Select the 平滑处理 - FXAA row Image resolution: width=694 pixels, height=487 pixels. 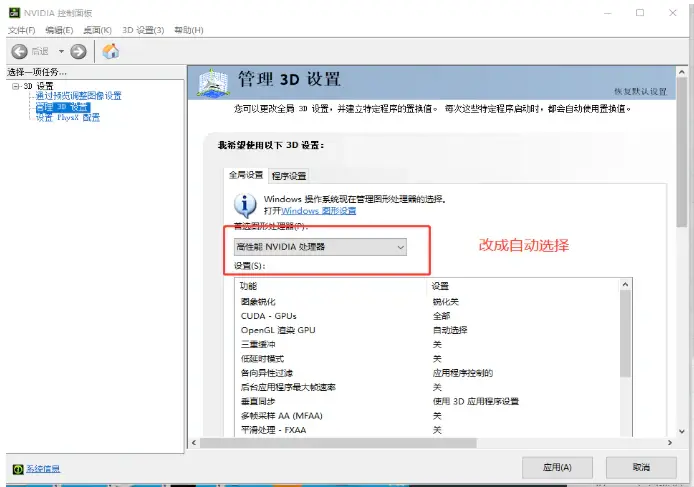pyautogui.click(x=428, y=430)
